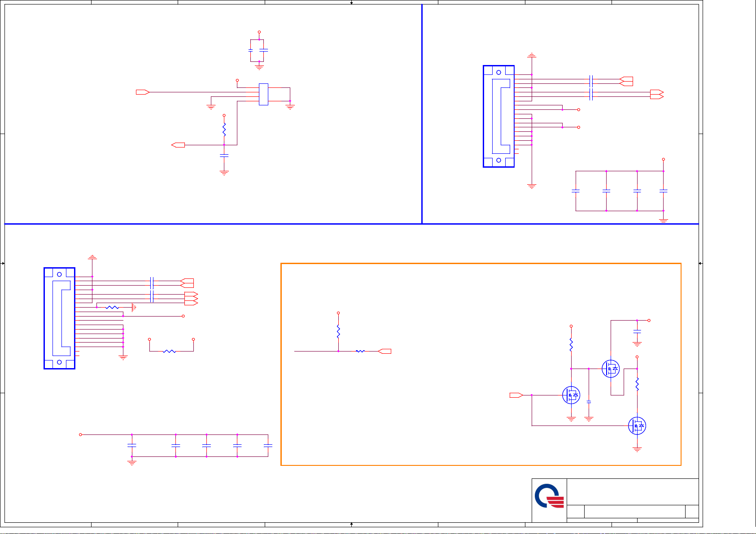756x534 pixels.
Task: Select the left-pointing port after the tiny resistor
Action: click(x=385, y=351)
